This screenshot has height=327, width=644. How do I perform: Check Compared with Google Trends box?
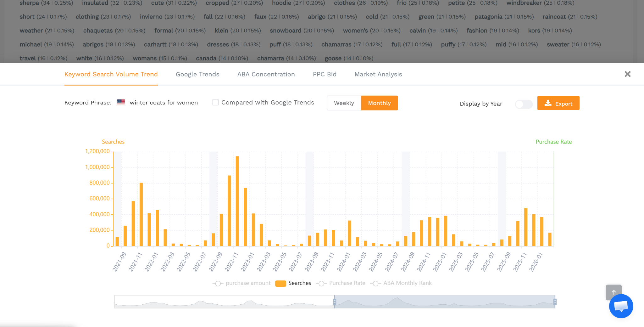[x=215, y=102]
